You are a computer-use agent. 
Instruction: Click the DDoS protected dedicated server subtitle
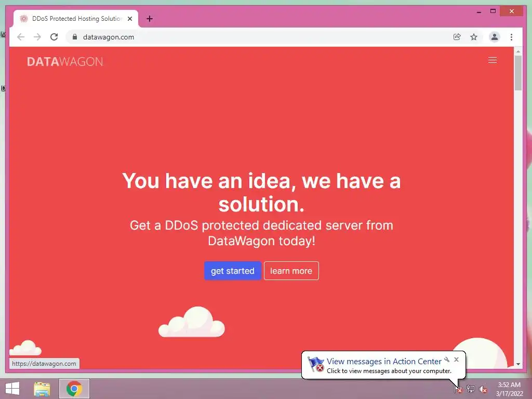point(261,233)
